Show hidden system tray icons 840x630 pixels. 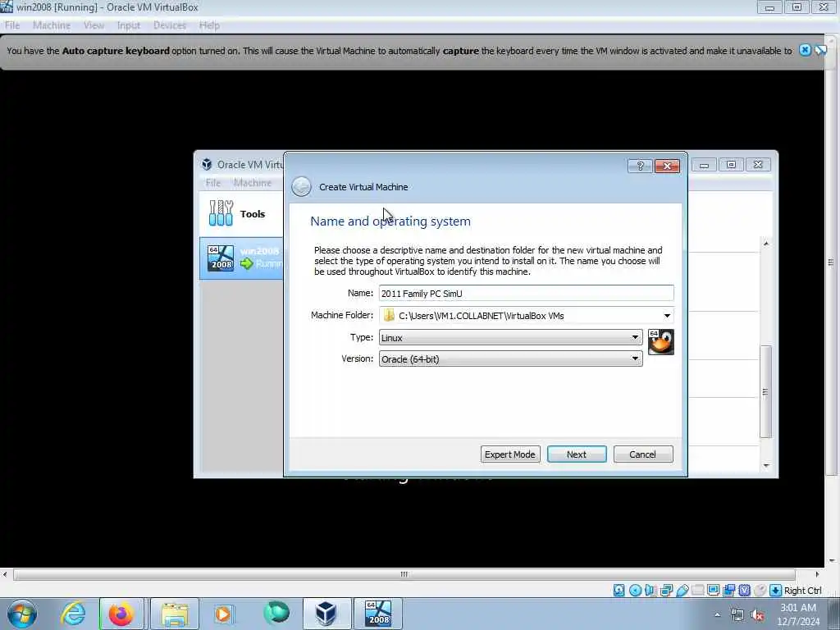tap(717, 615)
